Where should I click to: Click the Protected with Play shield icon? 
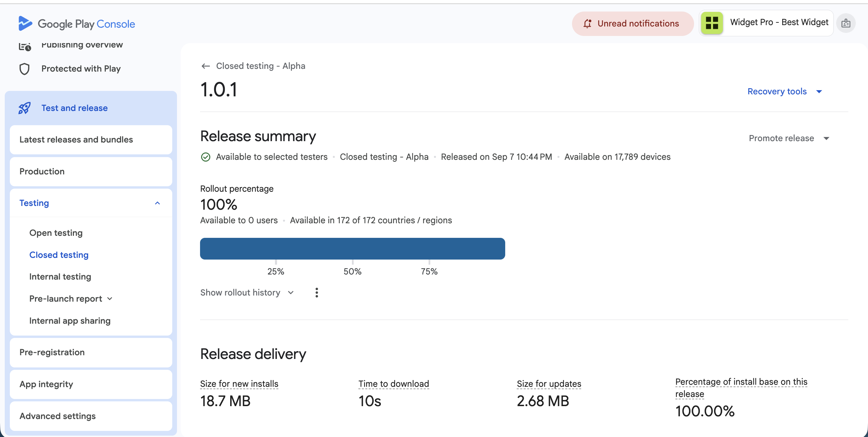pos(24,69)
